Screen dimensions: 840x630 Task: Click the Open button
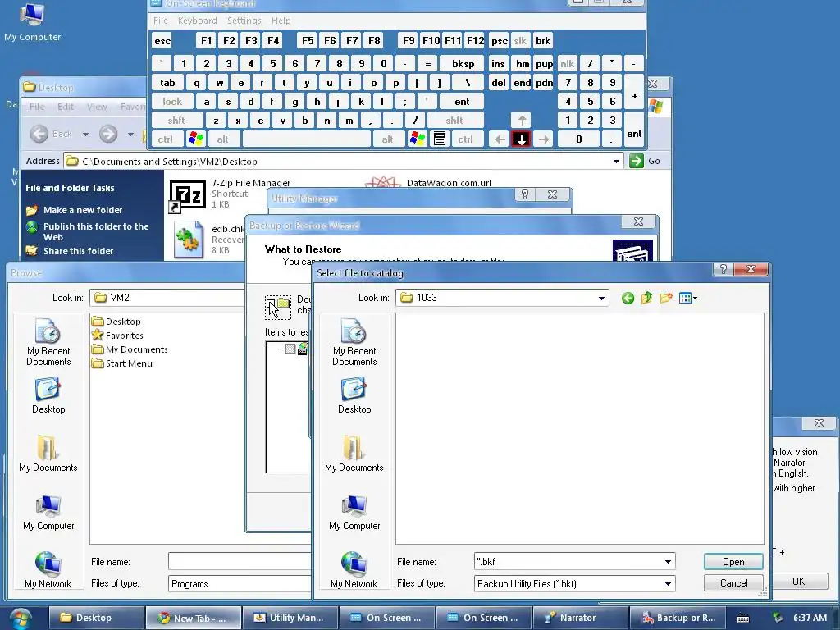pyautogui.click(x=733, y=561)
